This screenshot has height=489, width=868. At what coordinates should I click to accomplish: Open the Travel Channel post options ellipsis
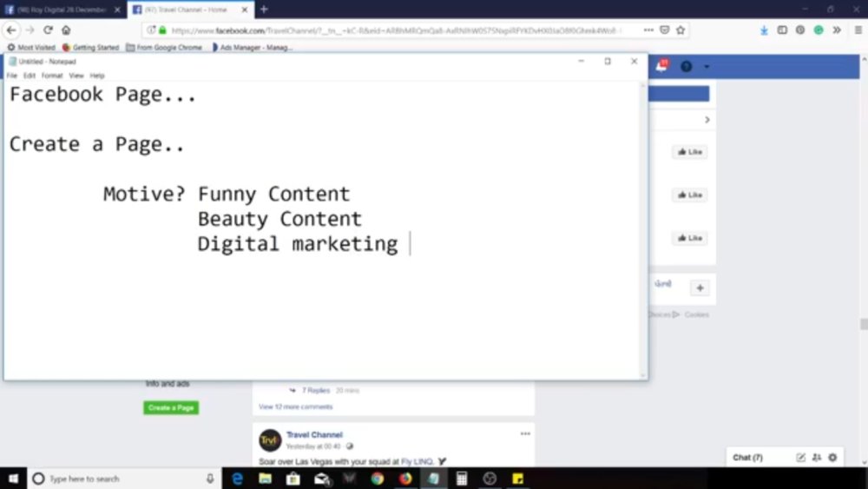tap(525, 433)
